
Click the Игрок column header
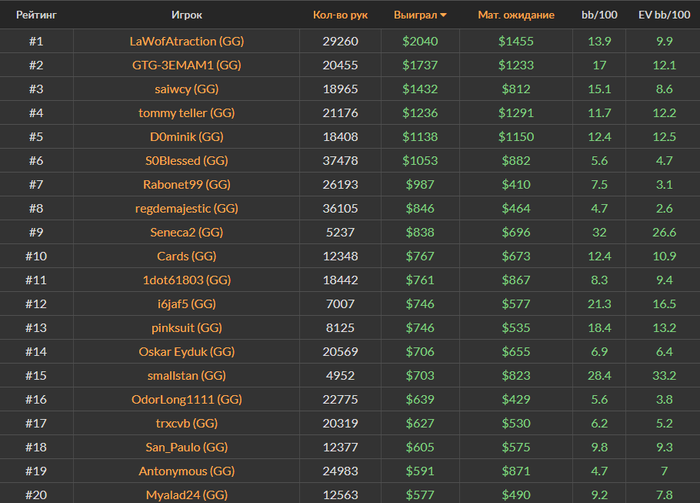click(x=187, y=15)
